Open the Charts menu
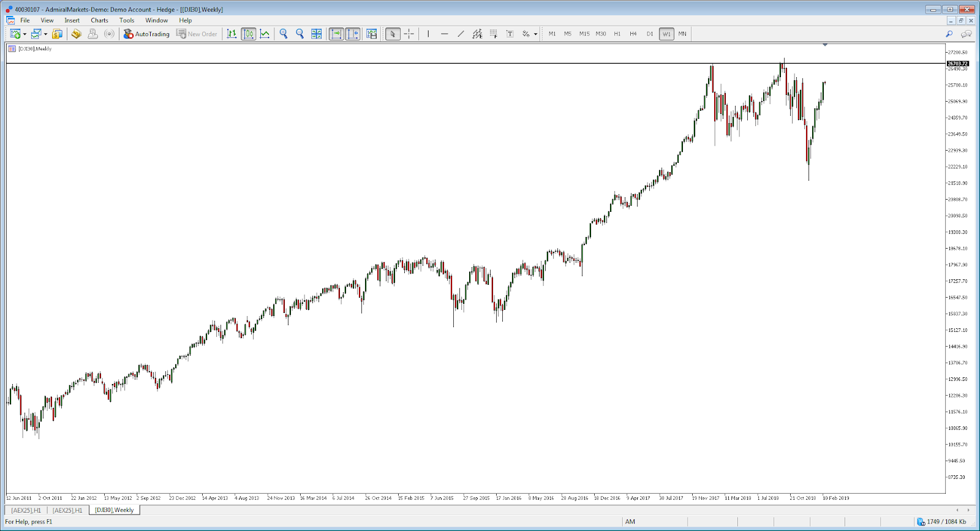 coord(99,20)
